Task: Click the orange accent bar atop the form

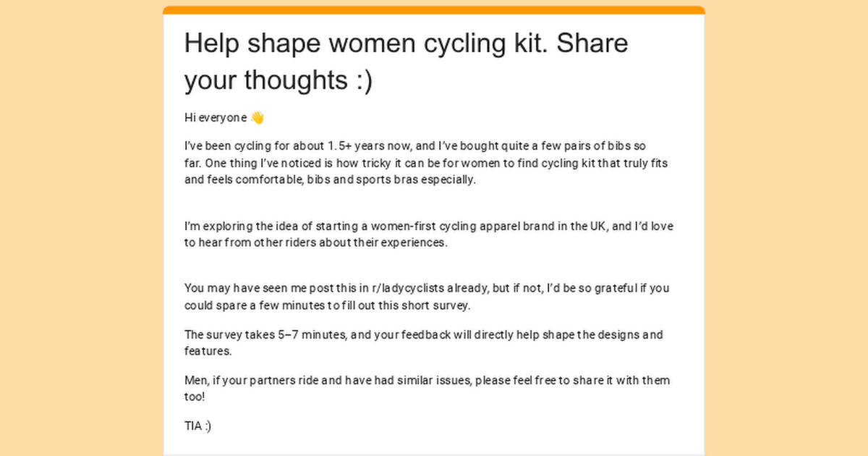Action: (434, 10)
